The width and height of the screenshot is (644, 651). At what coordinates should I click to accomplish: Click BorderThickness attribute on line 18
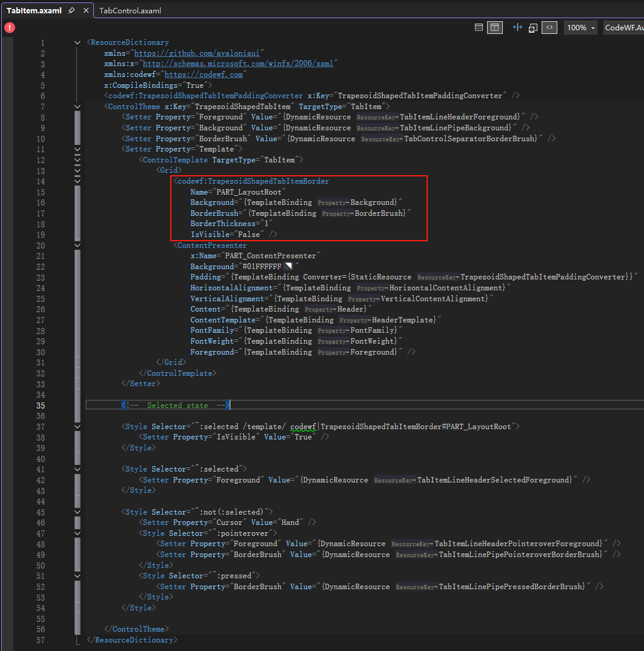(x=231, y=224)
